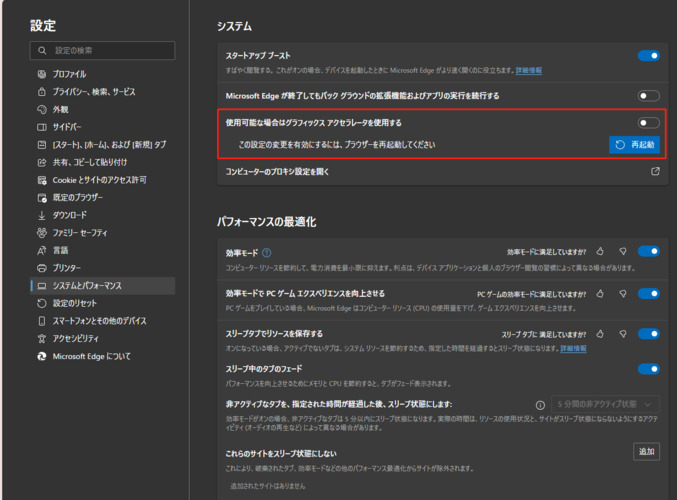Screen dimensions: 677x500
Task: Click the cookie icon beside Cookie とサイトのアクセス許可
Action: click(x=41, y=180)
